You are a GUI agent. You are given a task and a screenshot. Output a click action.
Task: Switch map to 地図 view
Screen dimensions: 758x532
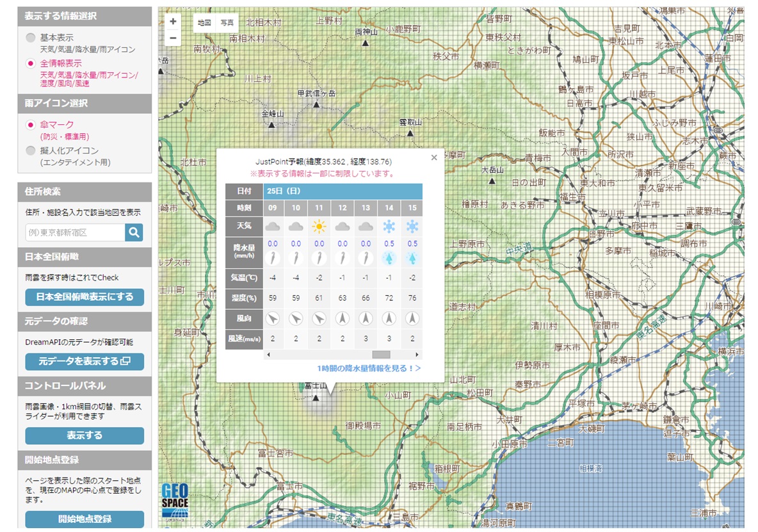[204, 22]
